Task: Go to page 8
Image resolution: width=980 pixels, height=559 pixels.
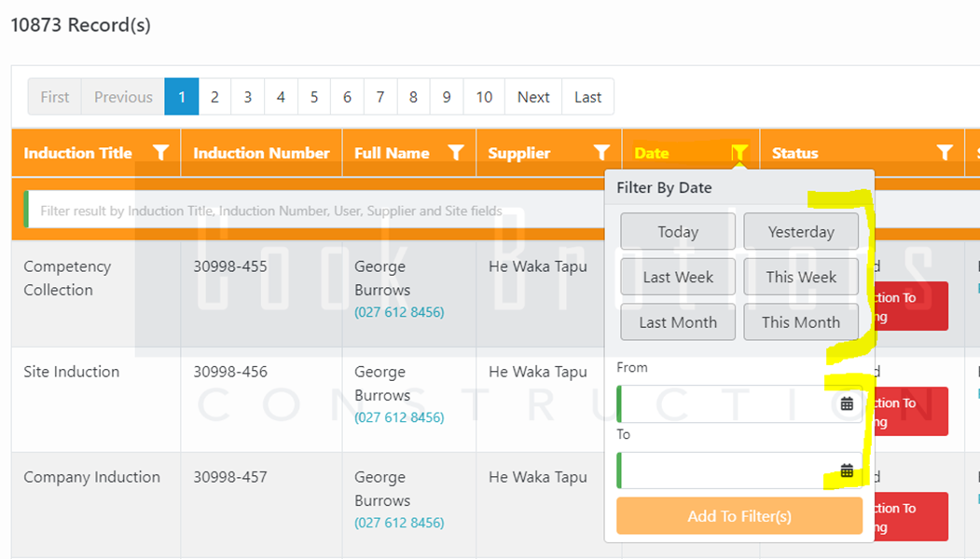Action: 413,97
